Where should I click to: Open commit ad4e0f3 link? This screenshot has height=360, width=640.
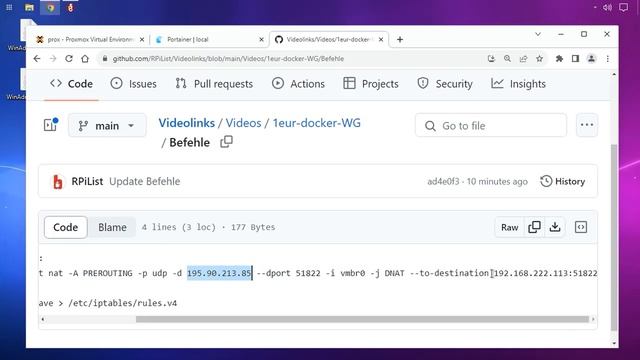[x=443, y=181]
